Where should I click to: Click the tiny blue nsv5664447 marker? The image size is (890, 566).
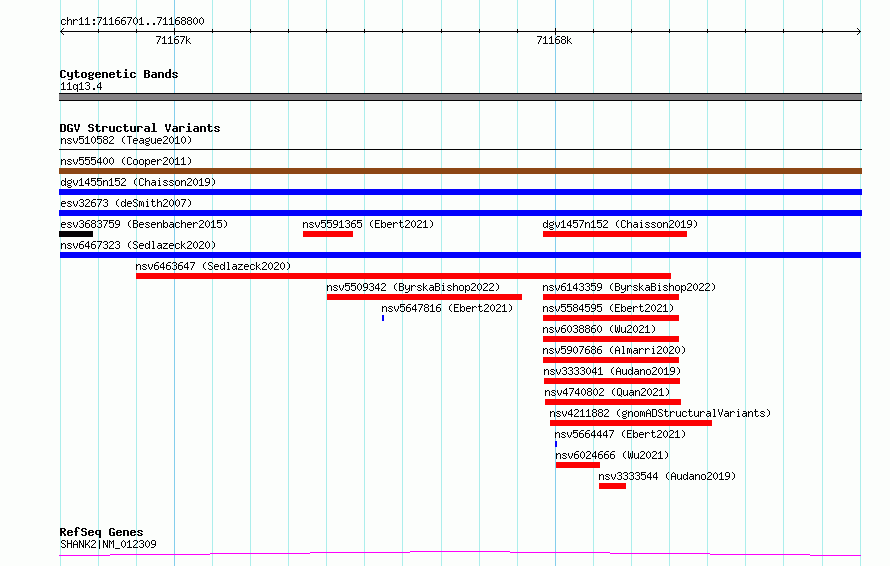(556, 444)
